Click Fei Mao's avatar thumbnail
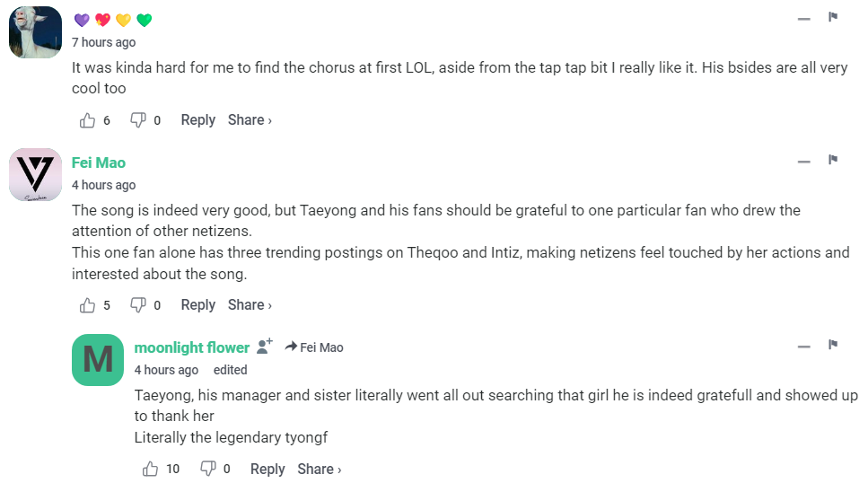 click(35, 175)
